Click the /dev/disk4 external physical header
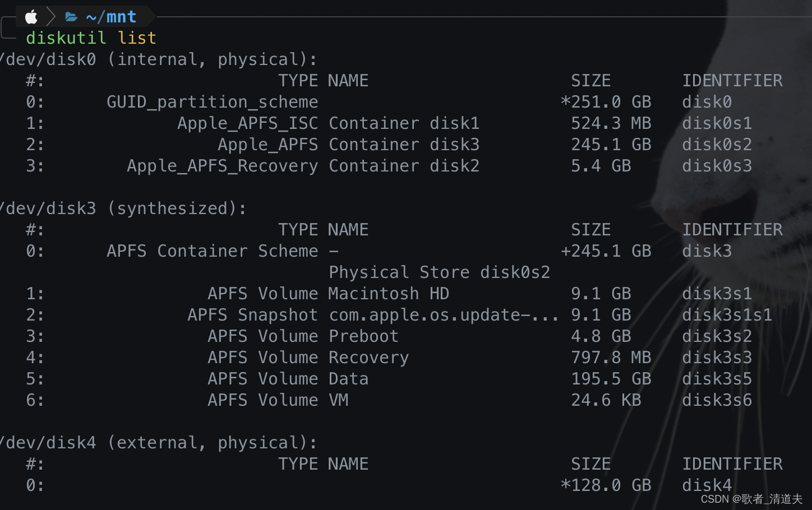Screen dimensions: 812x510 click(159, 443)
